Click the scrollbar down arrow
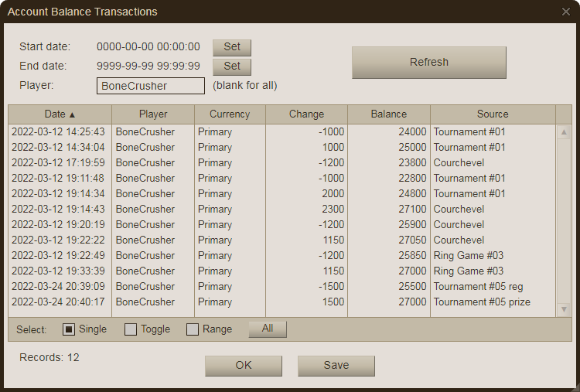Image resolution: width=580 pixels, height=392 pixels. pyautogui.click(x=564, y=309)
